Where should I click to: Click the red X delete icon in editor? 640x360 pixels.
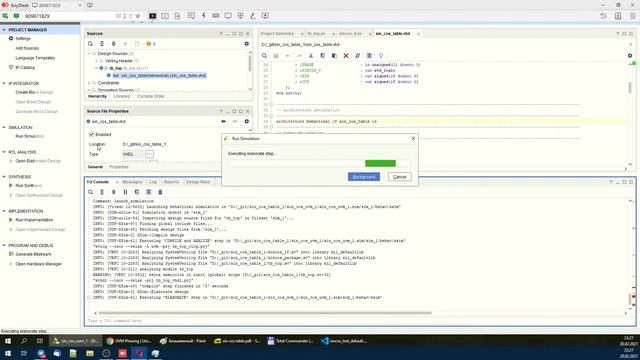[x=346, y=56]
